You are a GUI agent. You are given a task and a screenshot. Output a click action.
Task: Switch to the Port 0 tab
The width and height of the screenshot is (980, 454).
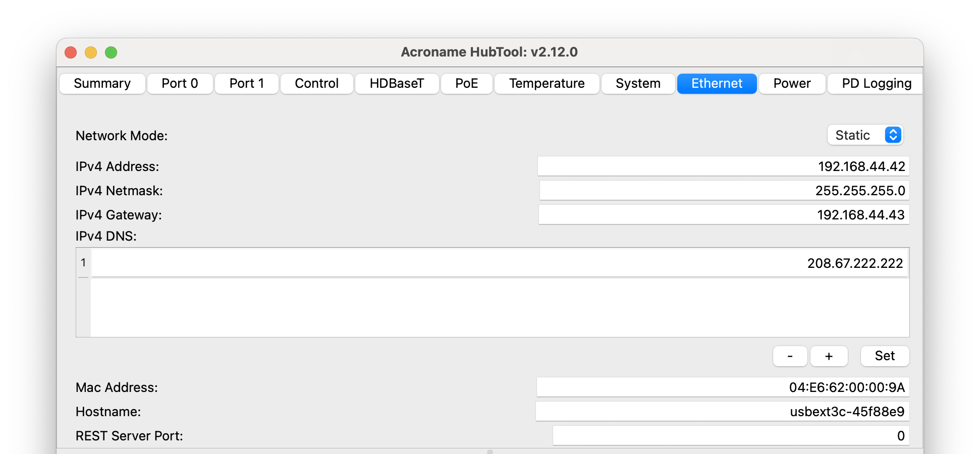pyautogui.click(x=180, y=84)
